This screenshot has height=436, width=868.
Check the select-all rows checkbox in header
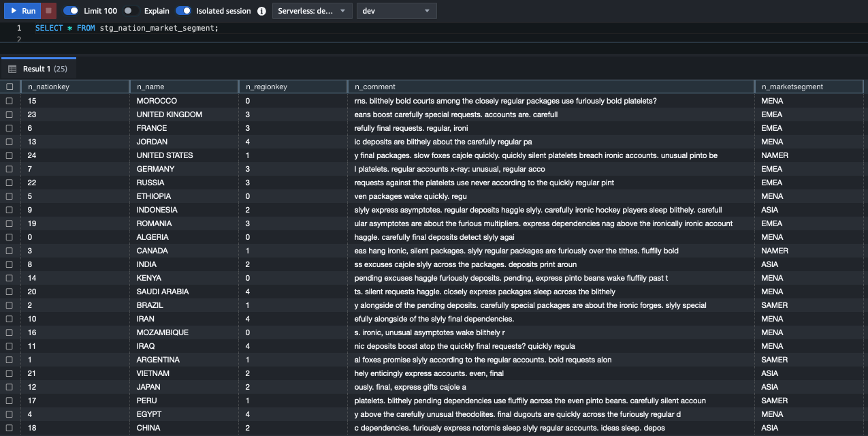coord(10,87)
